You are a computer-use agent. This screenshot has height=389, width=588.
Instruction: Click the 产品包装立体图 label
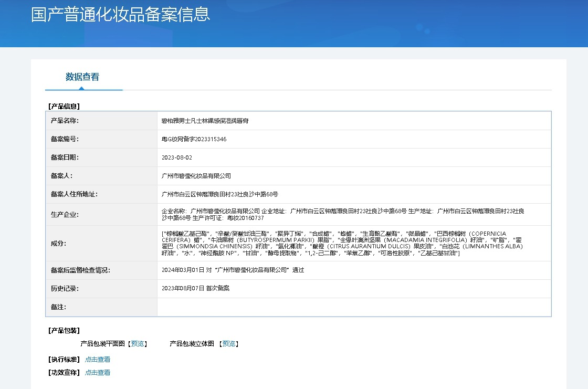point(192,344)
